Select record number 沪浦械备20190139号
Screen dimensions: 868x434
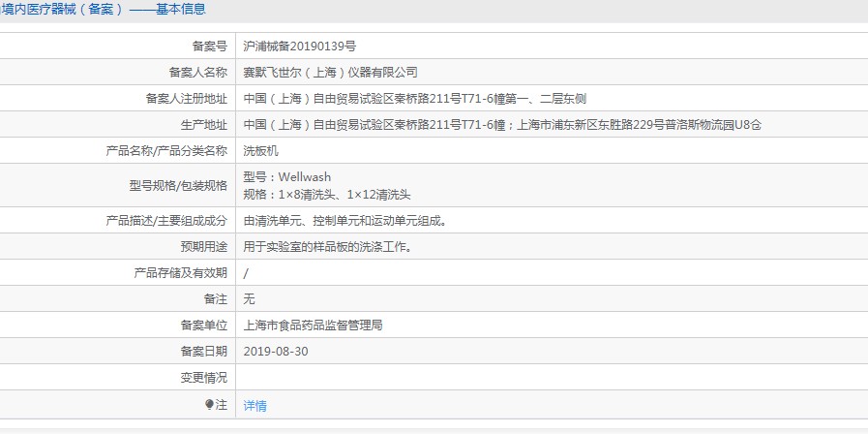tap(299, 46)
